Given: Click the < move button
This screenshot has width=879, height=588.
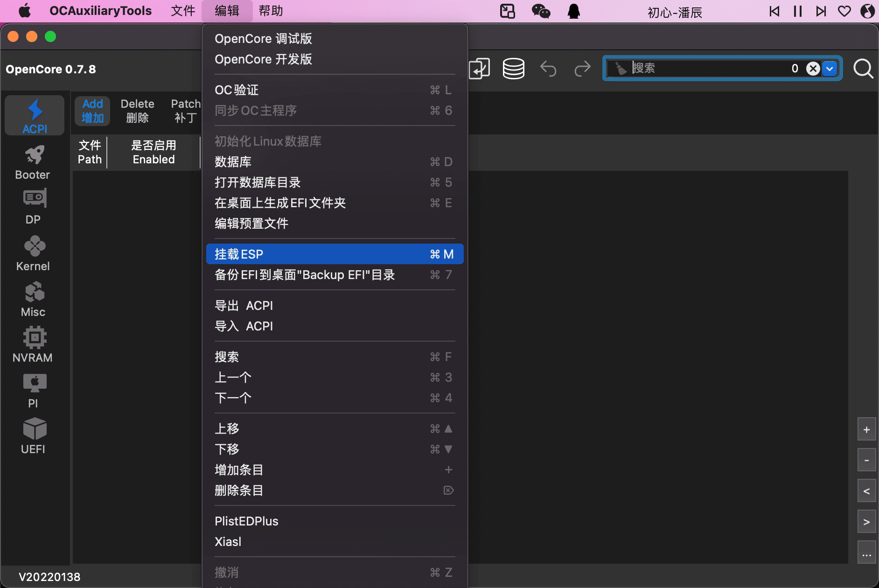Looking at the screenshot, I should pyautogui.click(x=866, y=491).
